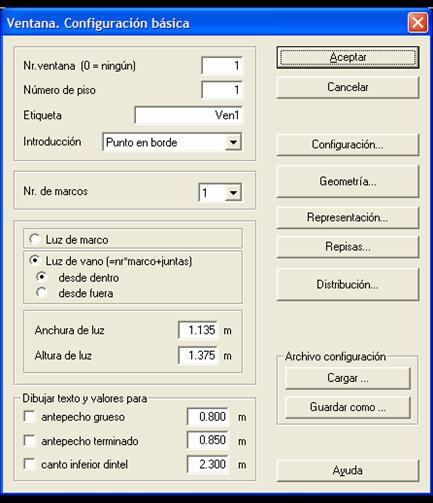Load a configuration file with Cargar

(347, 378)
